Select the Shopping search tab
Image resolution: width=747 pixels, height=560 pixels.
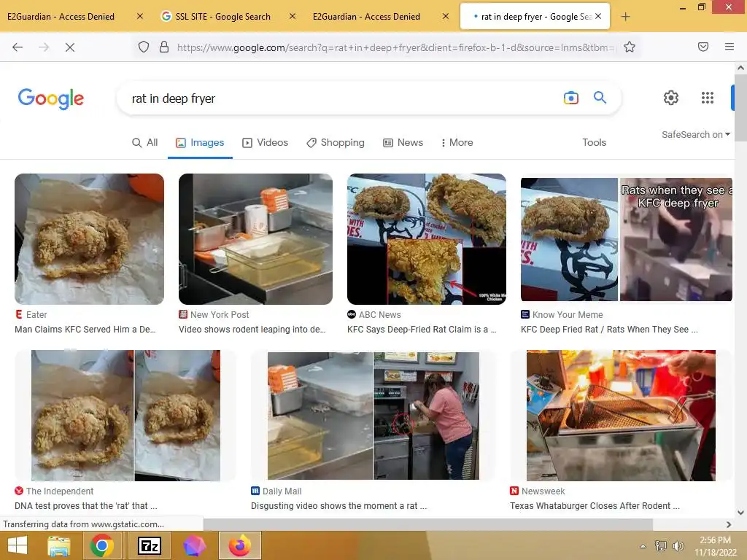point(336,142)
